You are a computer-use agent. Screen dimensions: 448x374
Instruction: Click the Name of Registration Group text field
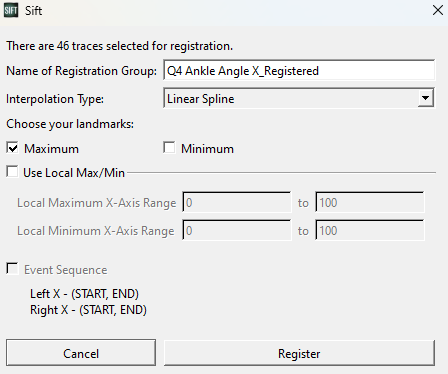point(299,70)
